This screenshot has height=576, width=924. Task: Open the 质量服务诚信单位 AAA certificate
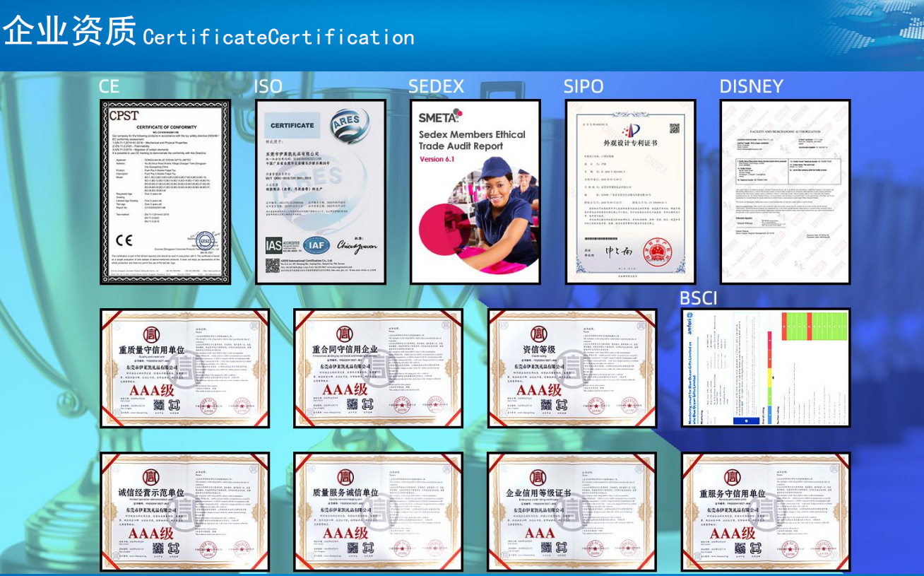[379, 512]
